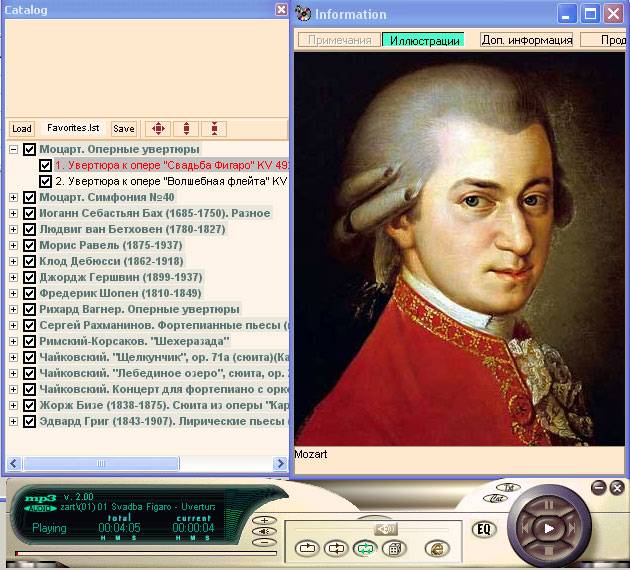Minimize the player with its round minus button
Image resolution: width=630 pixels, height=570 pixels.
click(599, 488)
